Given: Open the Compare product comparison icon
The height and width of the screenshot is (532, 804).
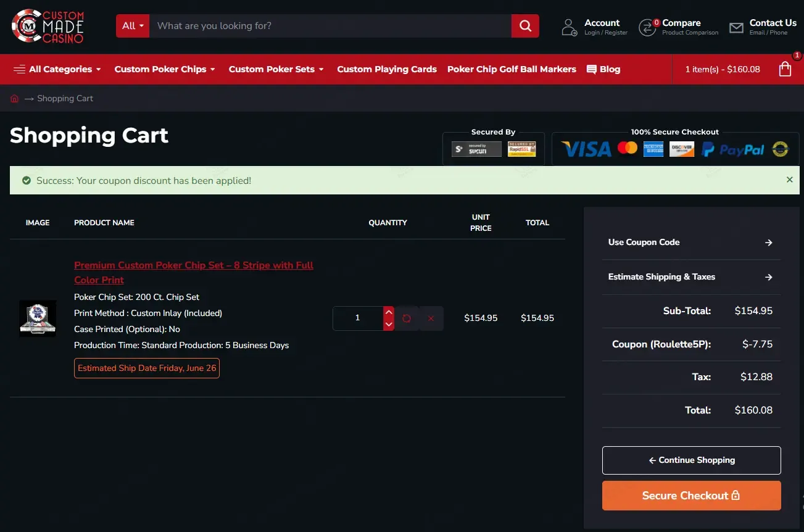Looking at the screenshot, I should [x=647, y=27].
